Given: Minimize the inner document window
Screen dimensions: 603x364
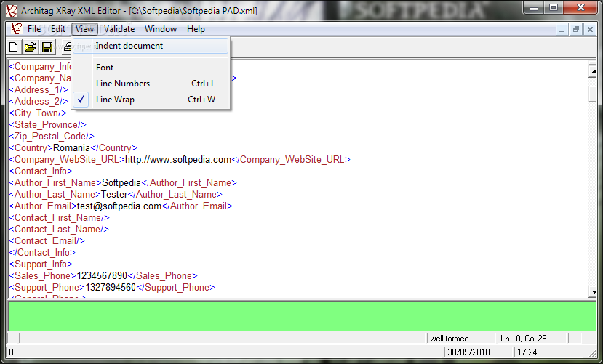Looking at the screenshot, I should [562, 29].
